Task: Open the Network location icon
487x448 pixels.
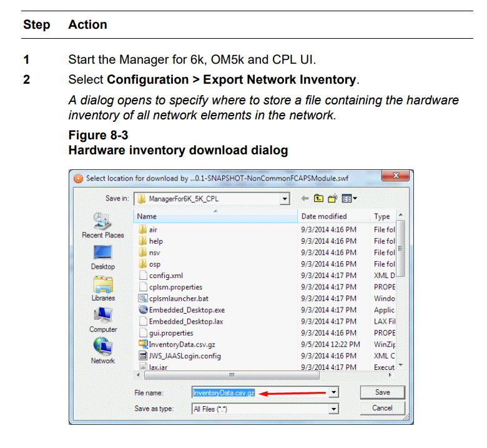Action: click(x=102, y=347)
